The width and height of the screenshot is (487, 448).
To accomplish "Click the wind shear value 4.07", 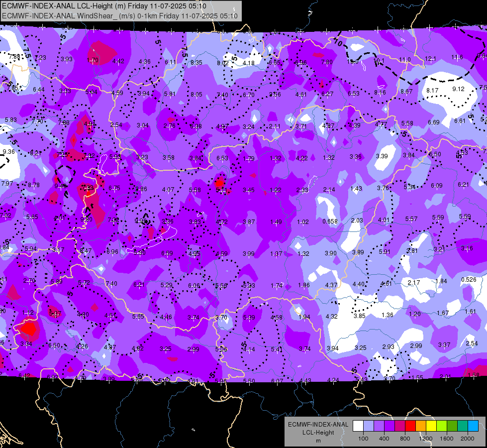I will [168, 189].
